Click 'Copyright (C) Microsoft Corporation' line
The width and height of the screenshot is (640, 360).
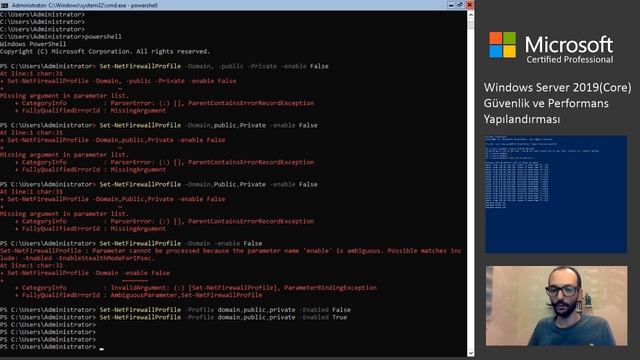105,51
